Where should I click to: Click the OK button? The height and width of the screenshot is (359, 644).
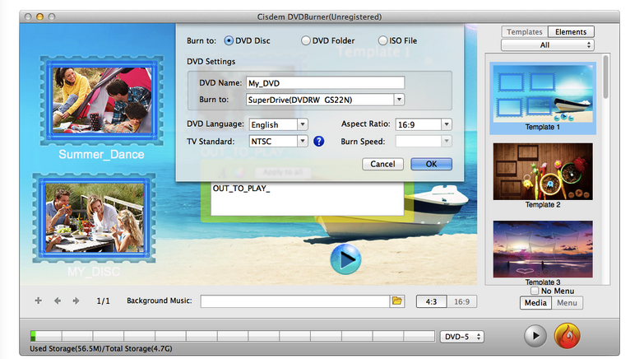431,164
